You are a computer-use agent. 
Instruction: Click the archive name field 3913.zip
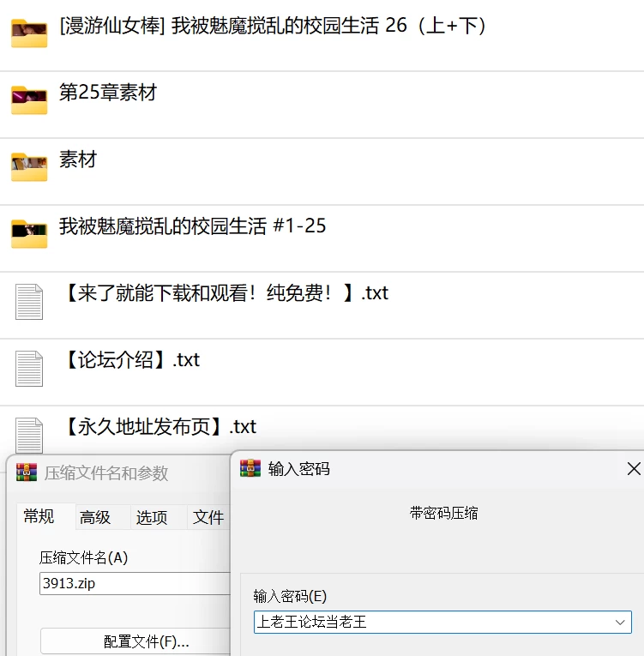(x=135, y=583)
